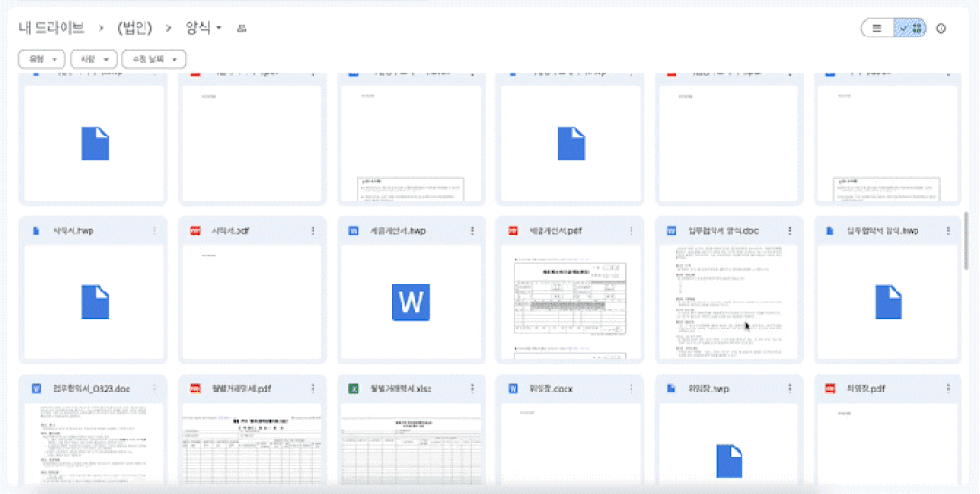Click the file name 위임장.pdf
980x494 pixels.
866,388
